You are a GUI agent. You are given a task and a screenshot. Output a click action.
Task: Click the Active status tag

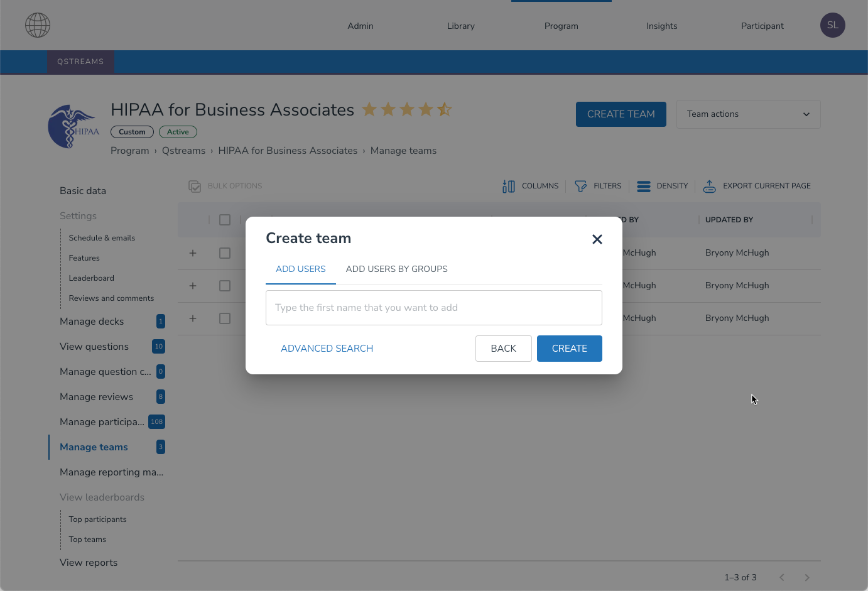point(178,132)
